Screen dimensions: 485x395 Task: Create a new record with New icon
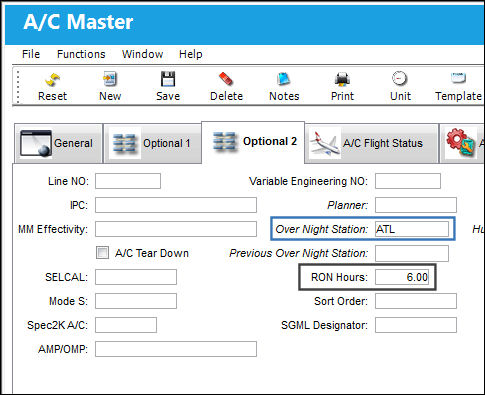(x=110, y=87)
